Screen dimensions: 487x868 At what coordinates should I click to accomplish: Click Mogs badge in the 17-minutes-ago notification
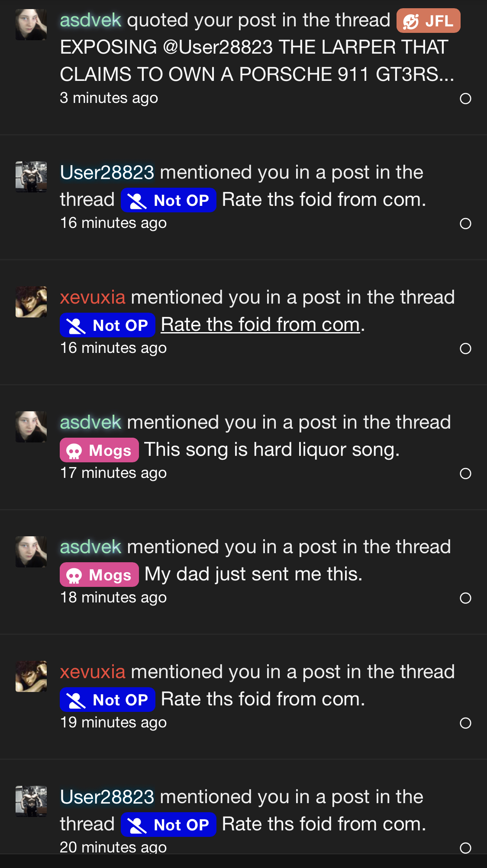pyautogui.click(x=99, y=450)
